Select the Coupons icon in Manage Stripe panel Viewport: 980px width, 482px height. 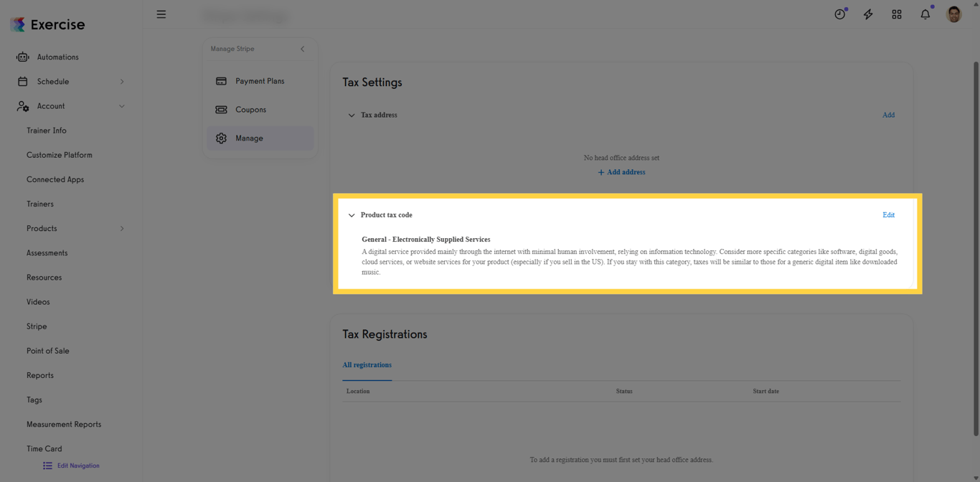pos(221,109)
